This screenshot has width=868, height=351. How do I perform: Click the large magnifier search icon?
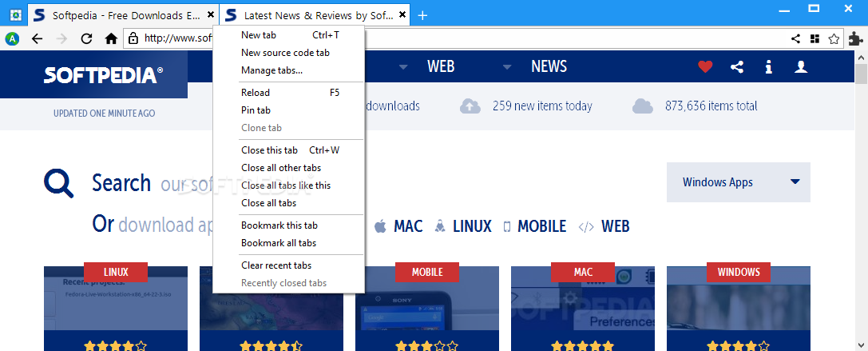(58, 184)
